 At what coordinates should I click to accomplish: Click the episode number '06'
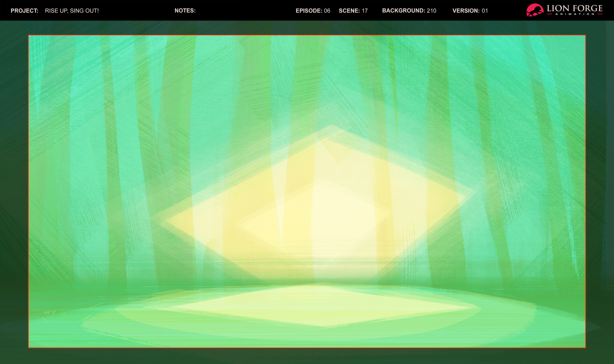click(327, 11)
